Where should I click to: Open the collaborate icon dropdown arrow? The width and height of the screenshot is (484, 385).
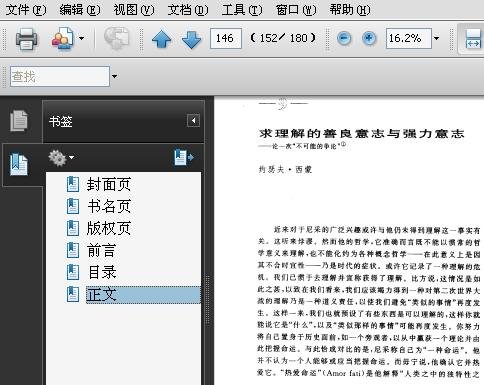[x=81, y=38]
